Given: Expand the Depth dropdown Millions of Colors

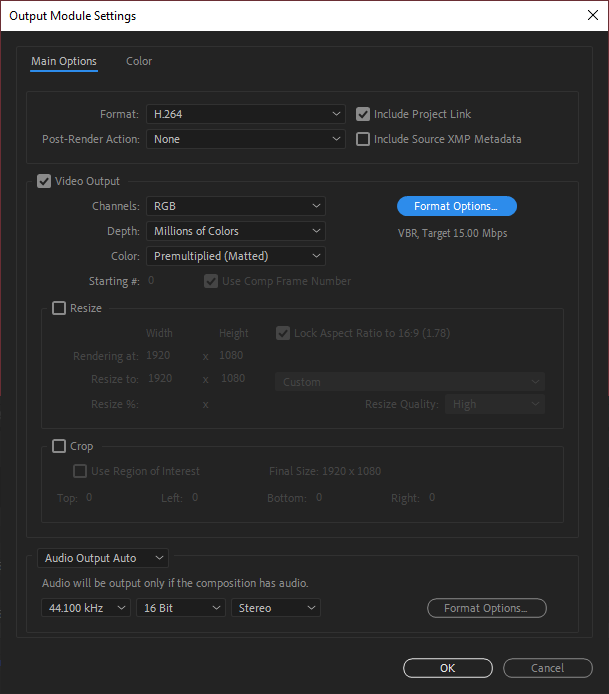Looking at the screenshot, I should pyautogui.click(x=235, y=231).
